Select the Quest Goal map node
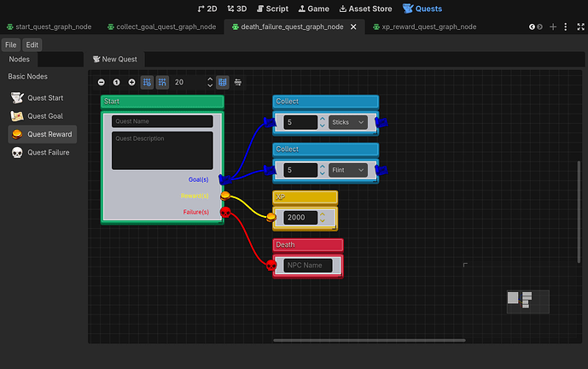Viewport: 588px width, 369px height. (x=43, y=116)
